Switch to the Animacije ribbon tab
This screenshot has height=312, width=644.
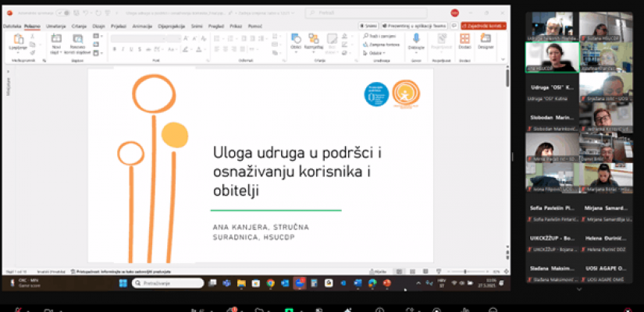[x=141, y=26]
